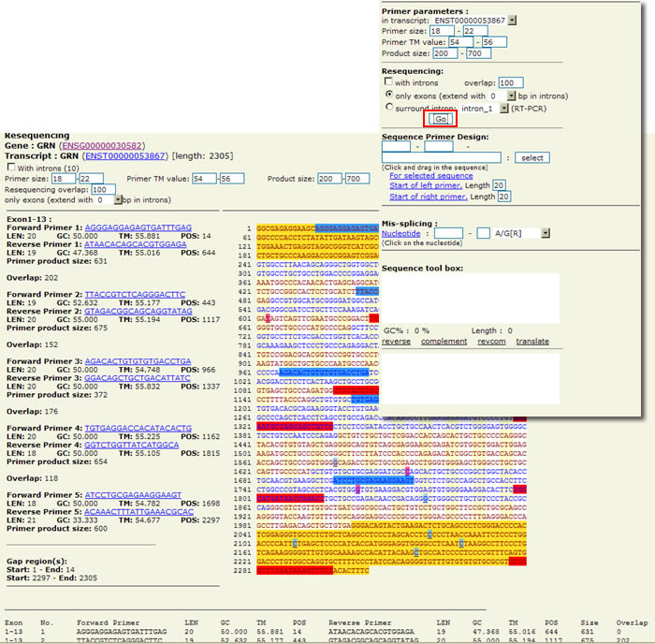Select the 'only exons' radio button
This screenshot has width=655, height=644.
389,95
